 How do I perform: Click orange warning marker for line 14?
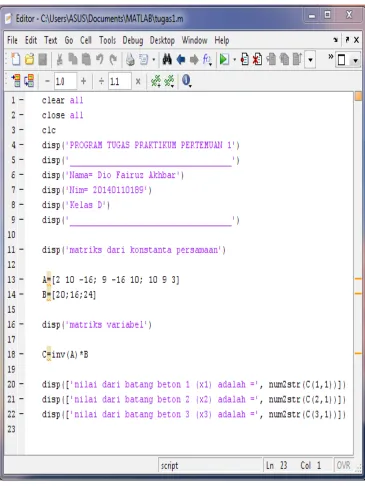click(358, 293)
